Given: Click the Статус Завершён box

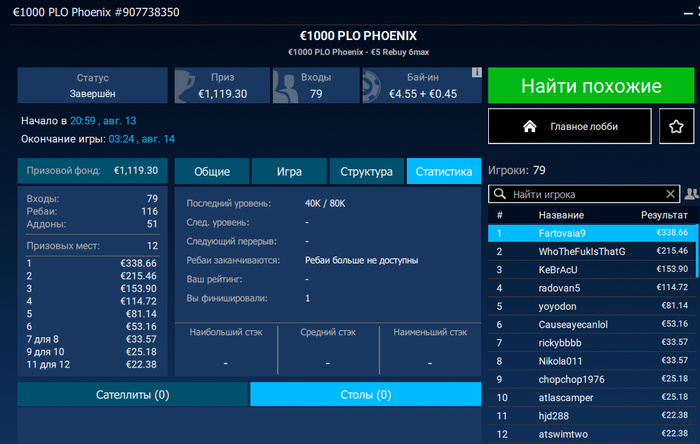Looking at the screenshot, I should [x=92, y=86].
